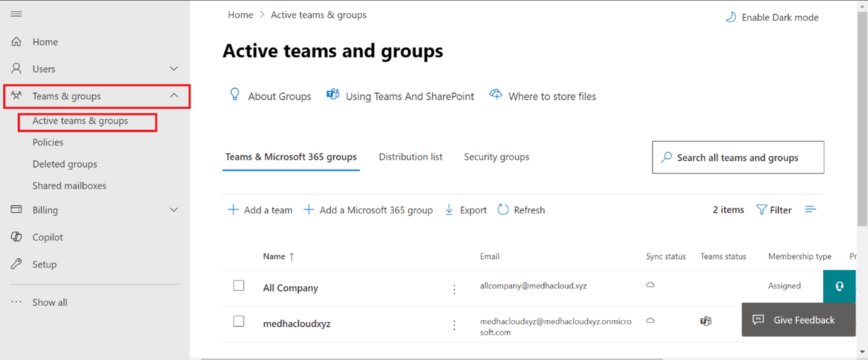Click the Home breadcrumb link
868x360 pixels.
tap(241, 15)
